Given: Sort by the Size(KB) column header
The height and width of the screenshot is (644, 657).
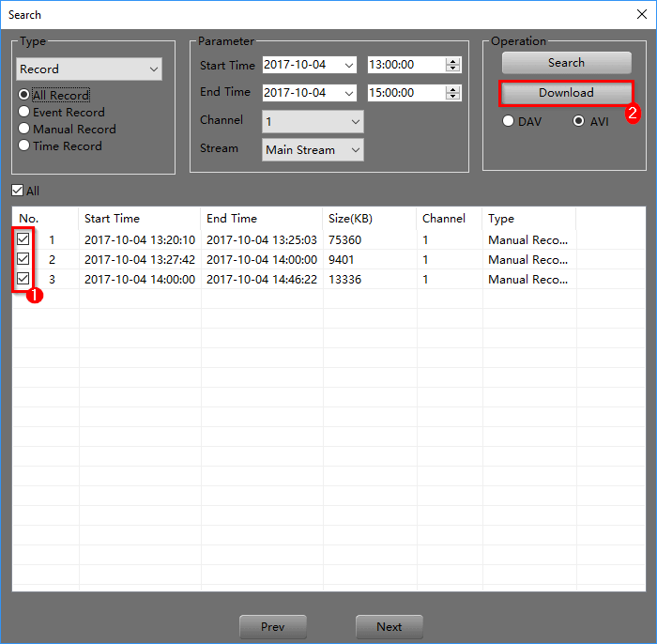Looking at the screenshot, I should point(350,219).
